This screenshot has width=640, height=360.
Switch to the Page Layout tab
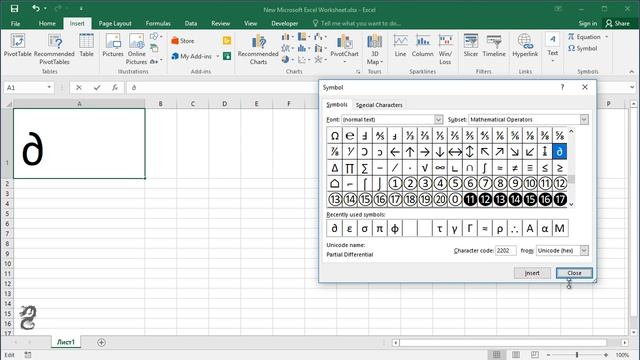click(115, 23)
